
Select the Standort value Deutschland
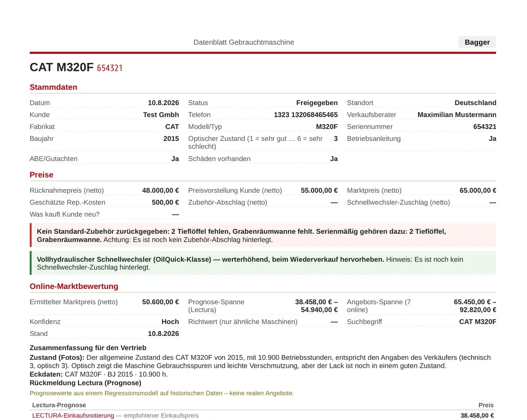(x=475, y=103)
